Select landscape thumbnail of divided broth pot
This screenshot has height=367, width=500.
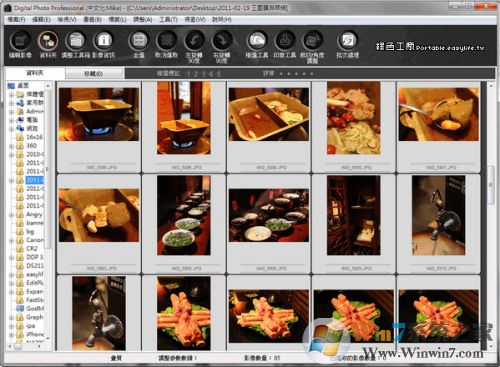[269, 114]
